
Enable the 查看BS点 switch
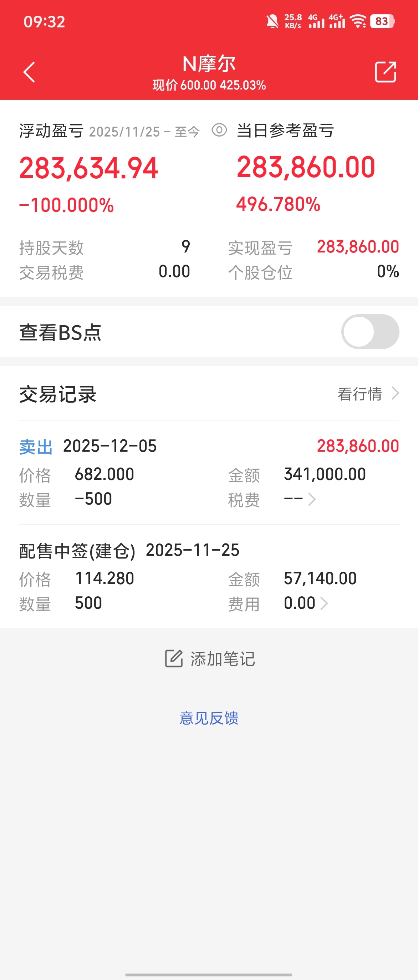pos(370,332)
